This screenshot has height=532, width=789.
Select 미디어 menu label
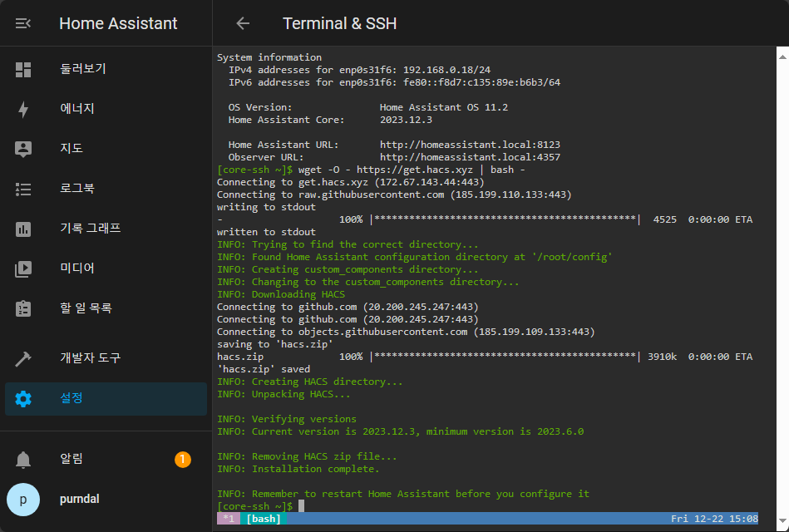coord(77,268)
